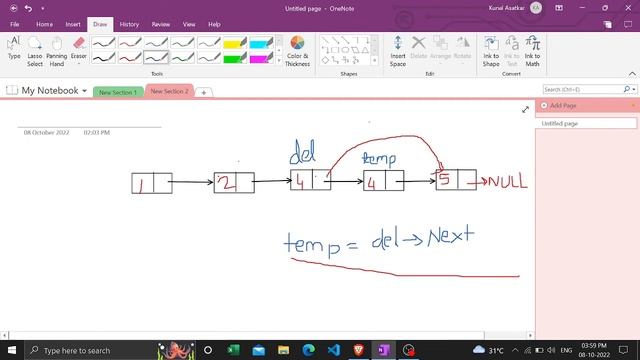The width and height of the screenshot is (640, 360).
Task: Expand the pens gallery with More arrow
Action: (x=279, y=60)
